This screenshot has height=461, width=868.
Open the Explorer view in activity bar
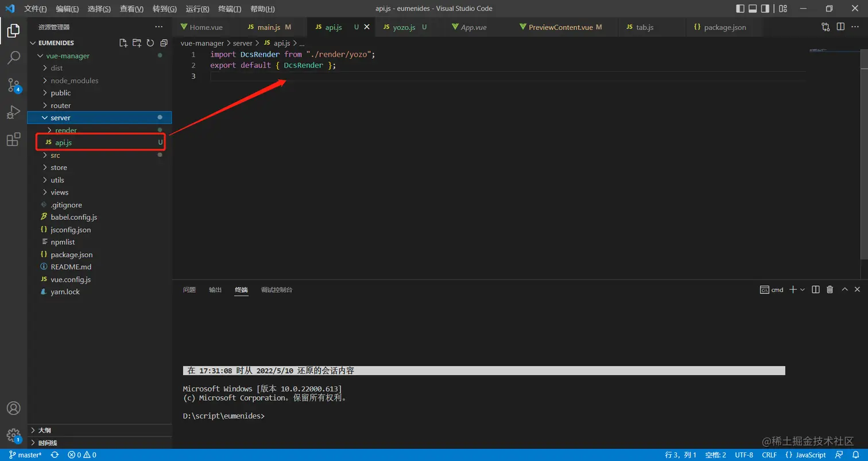(13, 30)
